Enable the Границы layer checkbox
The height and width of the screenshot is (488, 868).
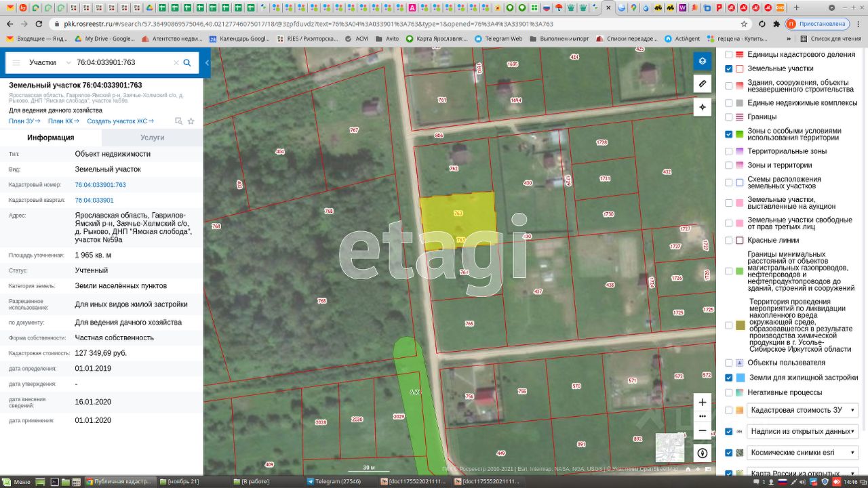coord(729,117)
